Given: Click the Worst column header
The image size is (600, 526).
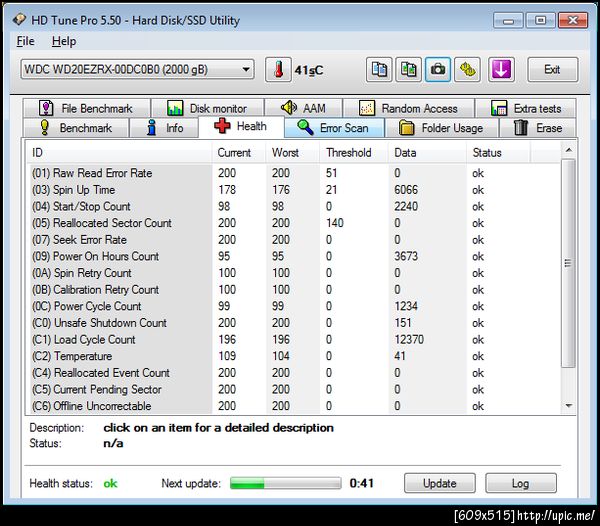Looking at the screenshot, I should (x=293, y=153).
